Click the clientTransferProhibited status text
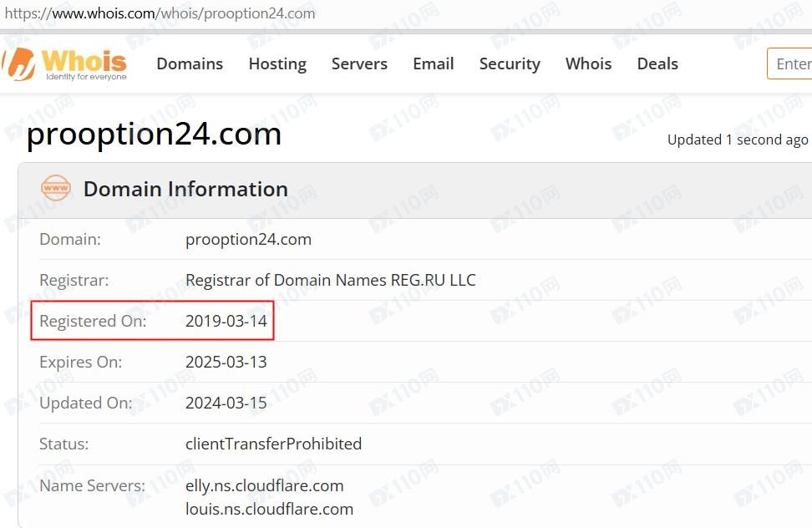Image resolution: width=812 pixels, height=528 pixels. (273, 444)
